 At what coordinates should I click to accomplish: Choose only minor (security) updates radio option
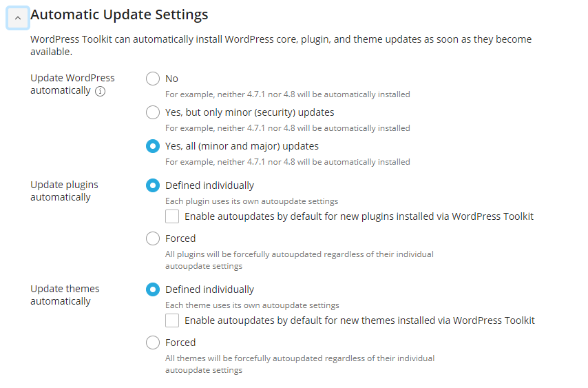153,112
